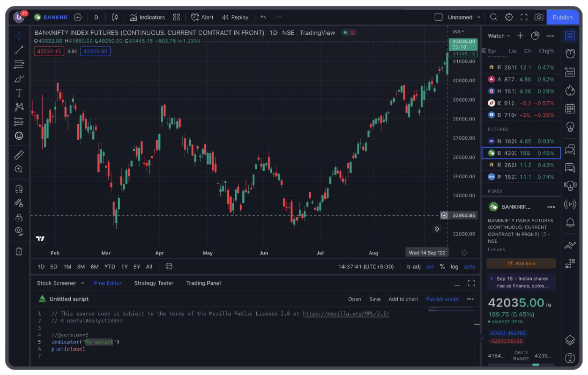Click the trash Remove Objects icon
The image size is (588, 375).
pyautogui.click(x=19, y=251)
